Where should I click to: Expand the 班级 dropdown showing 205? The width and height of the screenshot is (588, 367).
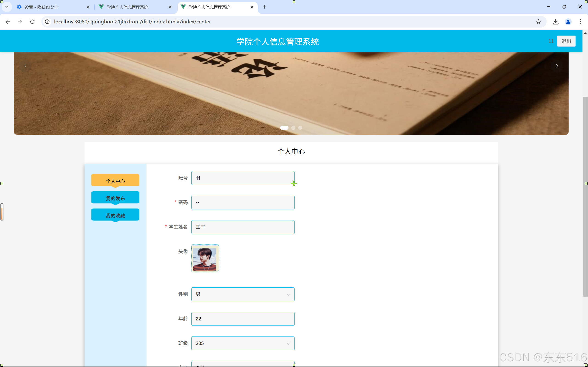point(243,343)
